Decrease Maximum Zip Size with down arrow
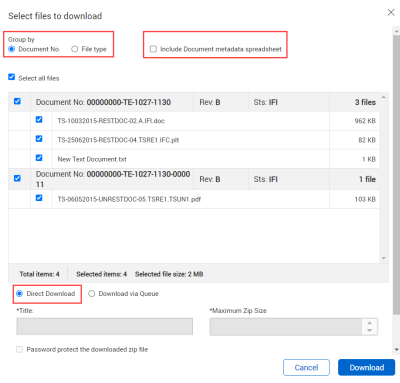Image resolution: width=400 pixels, height=383 pixels. pyautogui.click(x=369, y=330)
